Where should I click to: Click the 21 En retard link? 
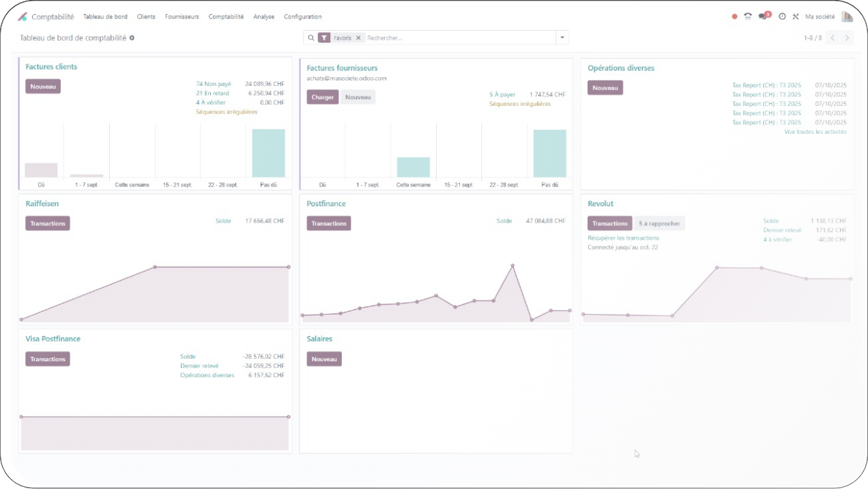click(x=212, y=93)
